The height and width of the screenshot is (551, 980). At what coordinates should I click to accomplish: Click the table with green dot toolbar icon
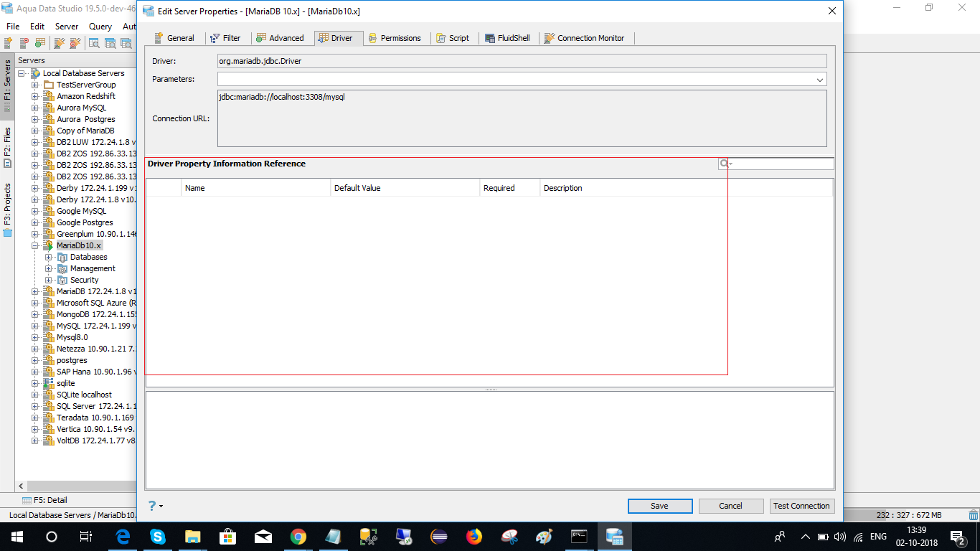click(x=40, y=43)
